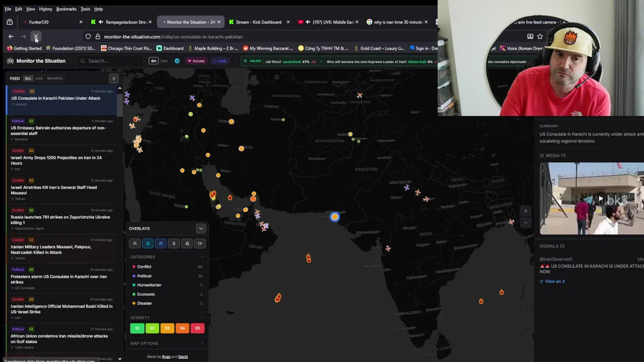Viewport: 644px width, 362px height.
Task: Expand the Map Options section
Action: [x=167, y=343]
